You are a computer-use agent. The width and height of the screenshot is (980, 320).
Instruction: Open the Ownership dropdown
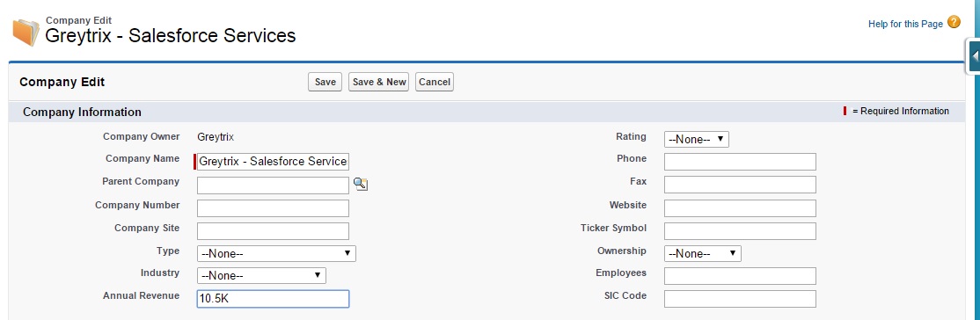pyautogui.click(x=703, y=254)
